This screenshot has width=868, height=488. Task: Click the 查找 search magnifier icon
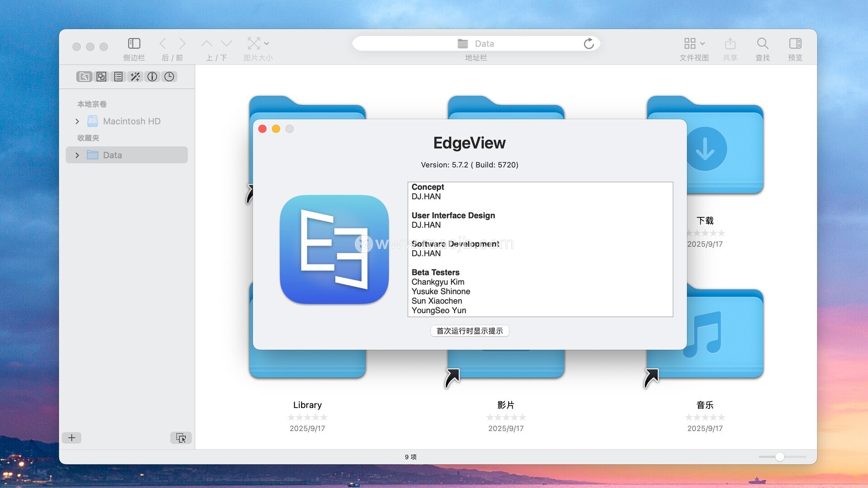(x=762, y=44)
